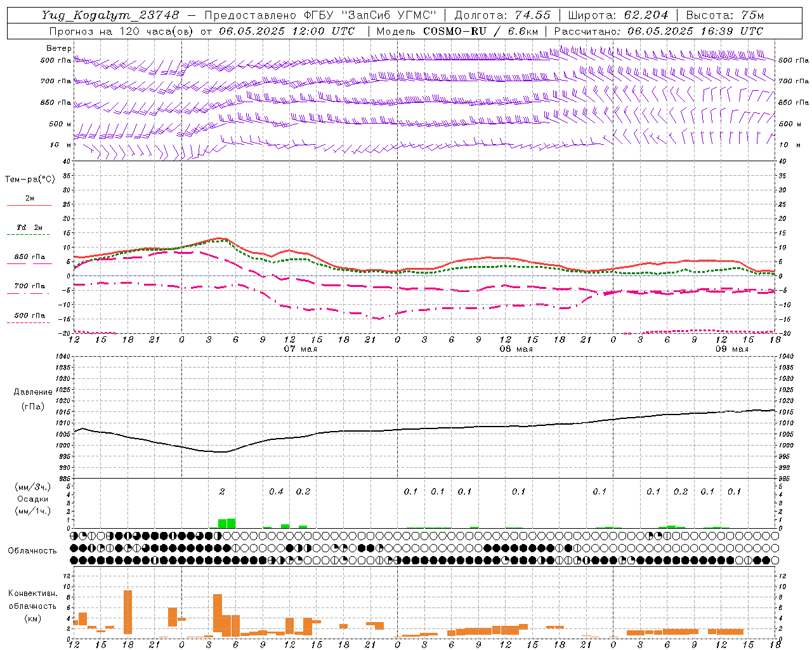Click the 'Конвективн.' convective cloud label
Screen dimensions: 812x650
coord(33,594)
